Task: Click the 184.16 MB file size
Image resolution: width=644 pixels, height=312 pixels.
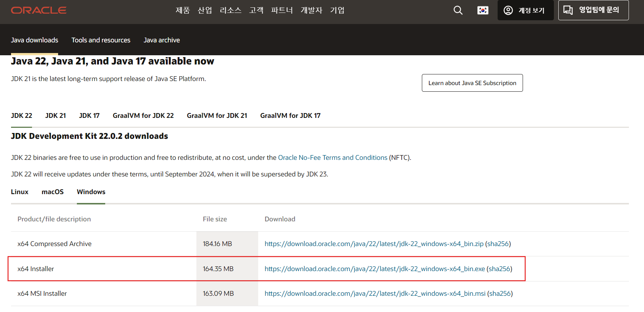Action: point(217,244)
